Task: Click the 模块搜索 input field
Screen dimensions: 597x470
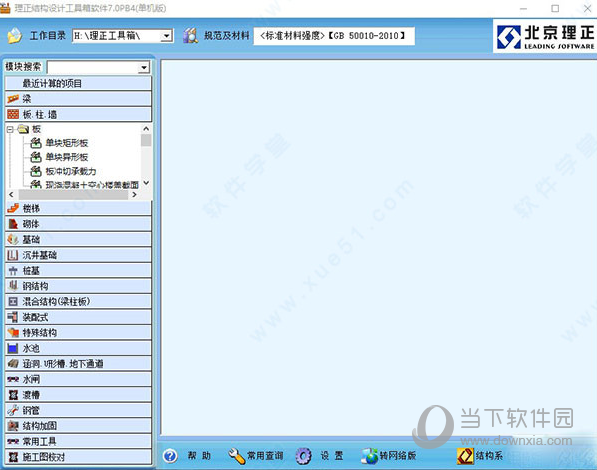Action: click(93, 68)
